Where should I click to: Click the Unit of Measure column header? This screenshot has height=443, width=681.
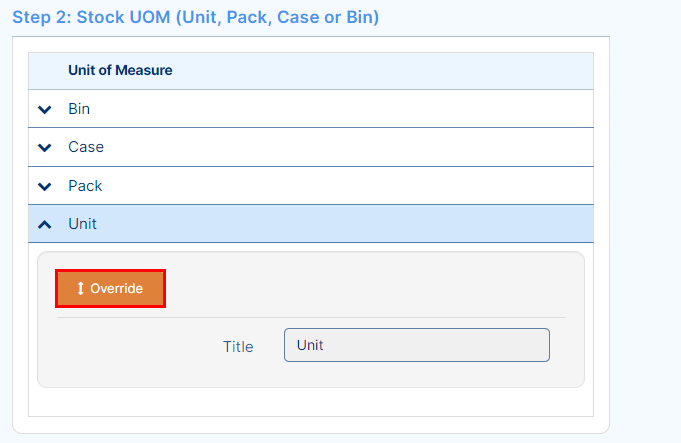click(x=120, y=70)
